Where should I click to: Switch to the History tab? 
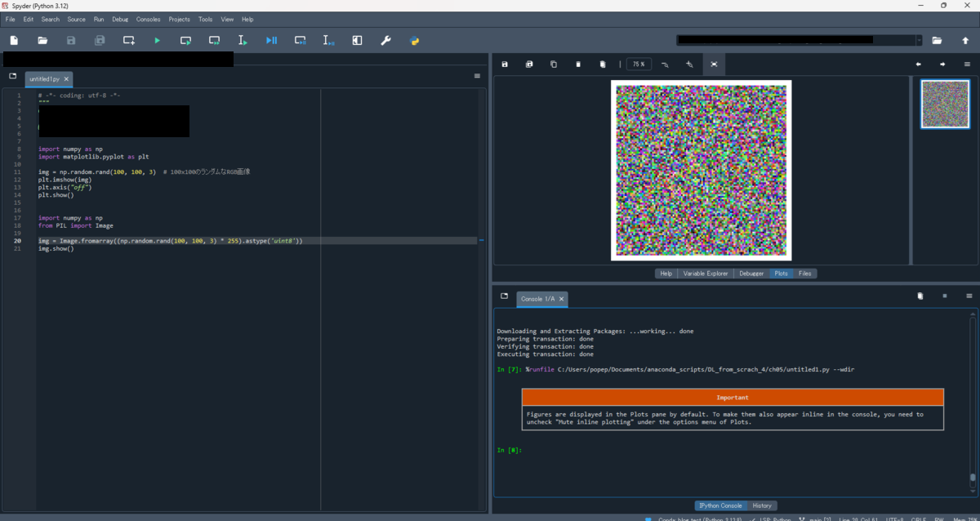click(761, 505)
